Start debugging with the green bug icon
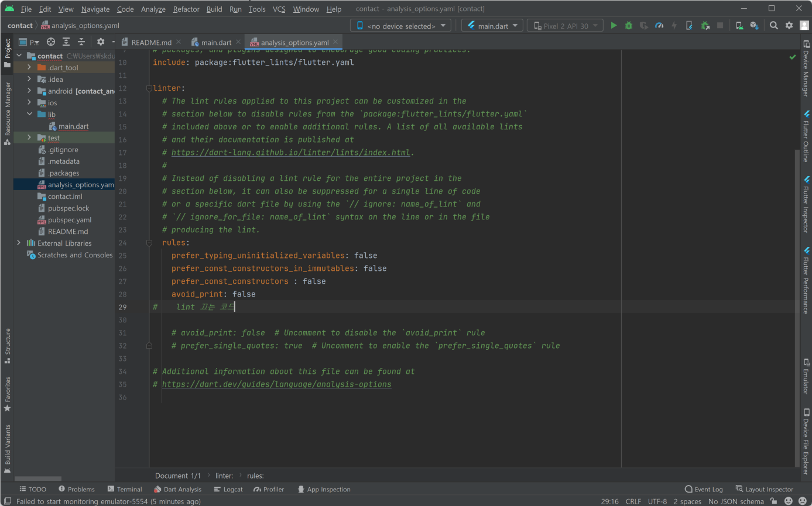This screenshot has height=506, width=812. tap(629, 26)
